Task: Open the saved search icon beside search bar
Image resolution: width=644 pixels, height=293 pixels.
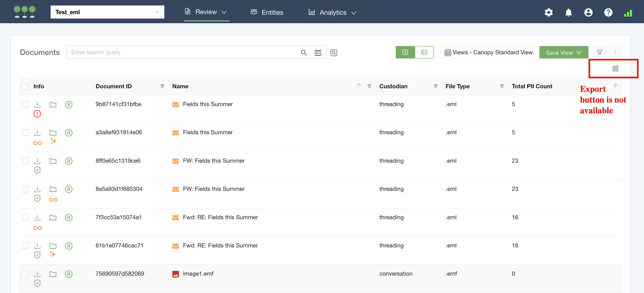Action: [334, 53]
